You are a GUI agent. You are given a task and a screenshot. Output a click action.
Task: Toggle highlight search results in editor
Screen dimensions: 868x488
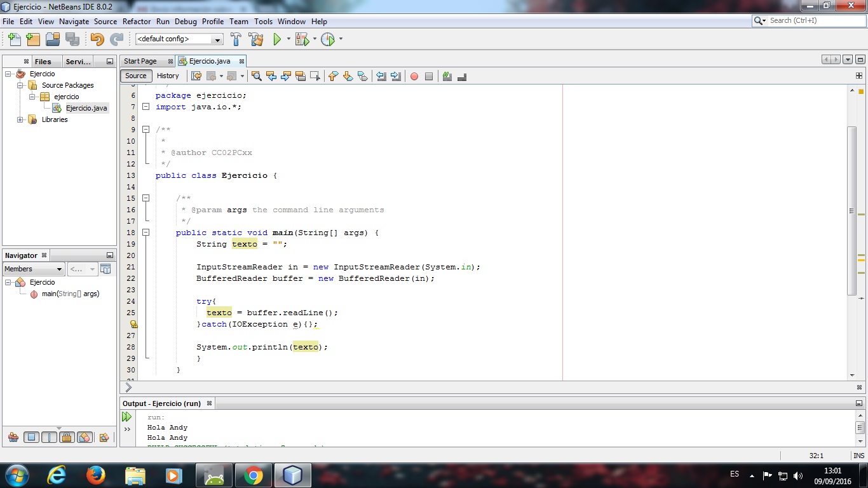[301, 76]
